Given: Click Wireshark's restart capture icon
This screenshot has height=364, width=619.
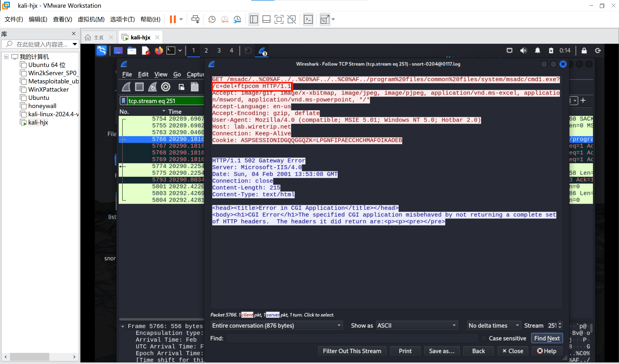Looking at the screenshot, I should point(152,87).
